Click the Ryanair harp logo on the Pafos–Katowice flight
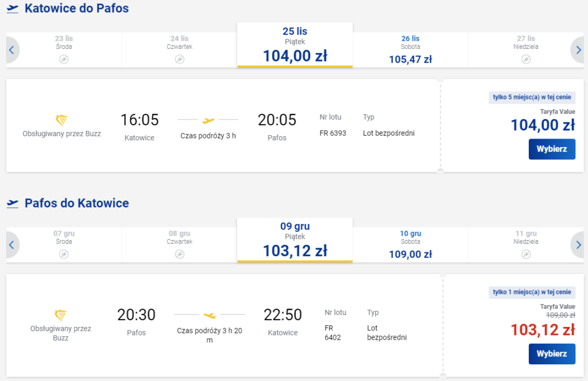588x381 pixels. [61, 315]
